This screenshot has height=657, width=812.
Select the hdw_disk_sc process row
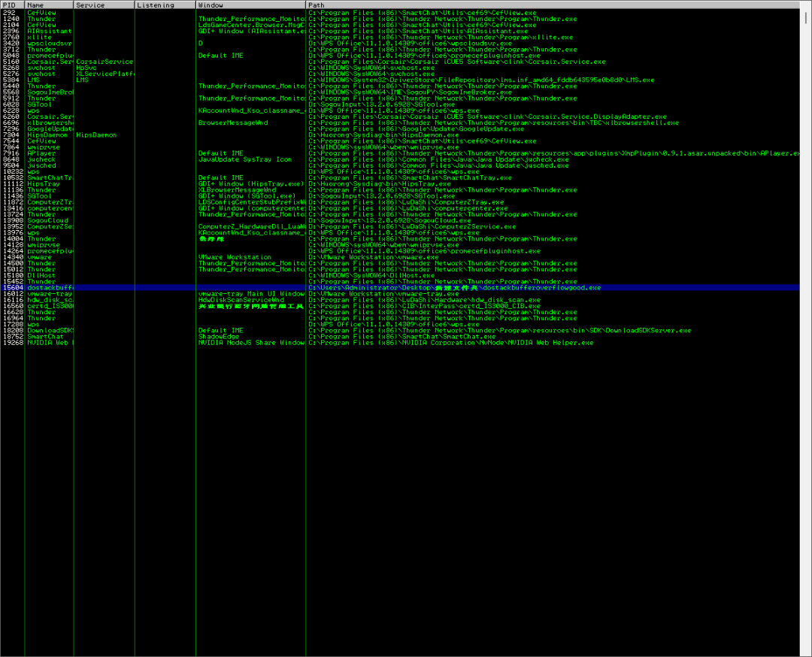point(400,300)
